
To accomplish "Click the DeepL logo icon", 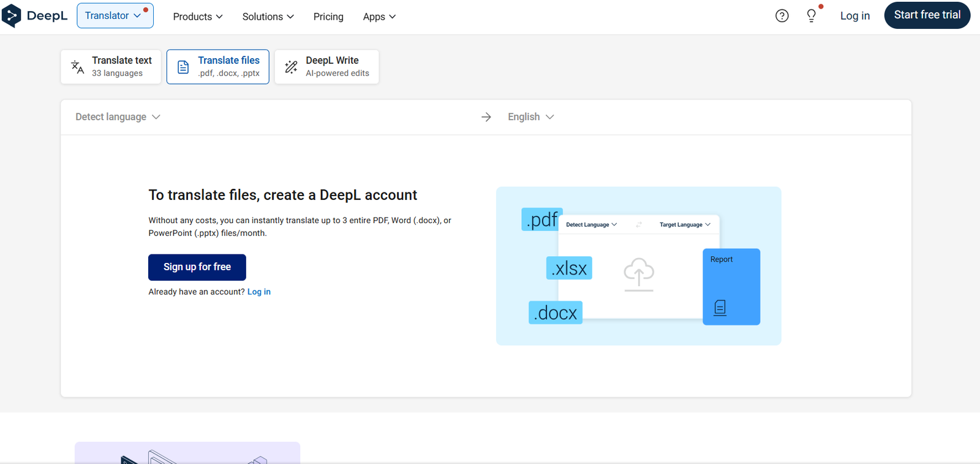I will tap(11, 16).
